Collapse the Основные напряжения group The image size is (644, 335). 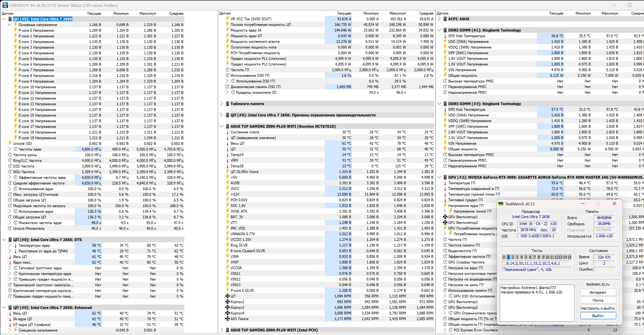[9, 25]
